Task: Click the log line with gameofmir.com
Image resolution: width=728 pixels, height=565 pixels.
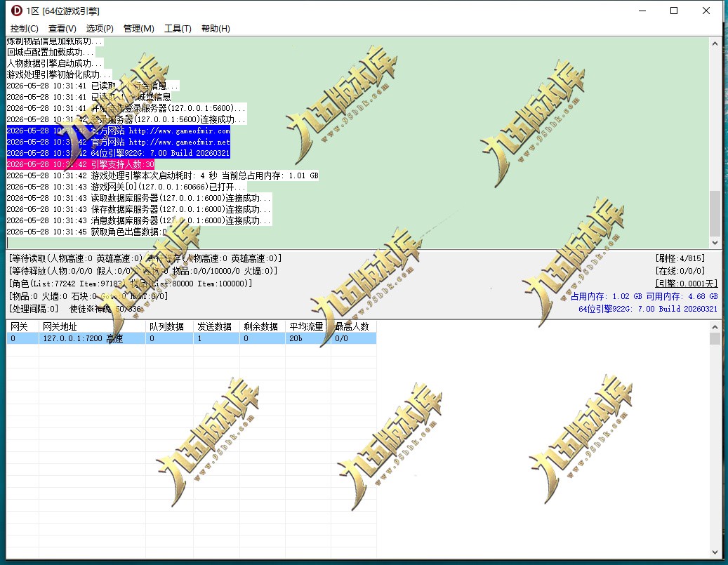Action: click(x=119, y=131)
